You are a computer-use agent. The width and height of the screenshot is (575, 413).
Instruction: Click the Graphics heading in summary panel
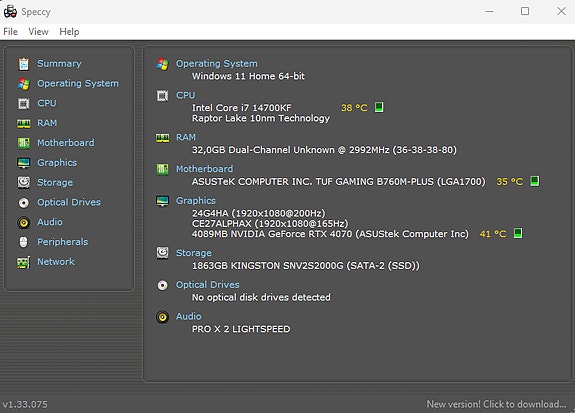click(x=196, y=201)
